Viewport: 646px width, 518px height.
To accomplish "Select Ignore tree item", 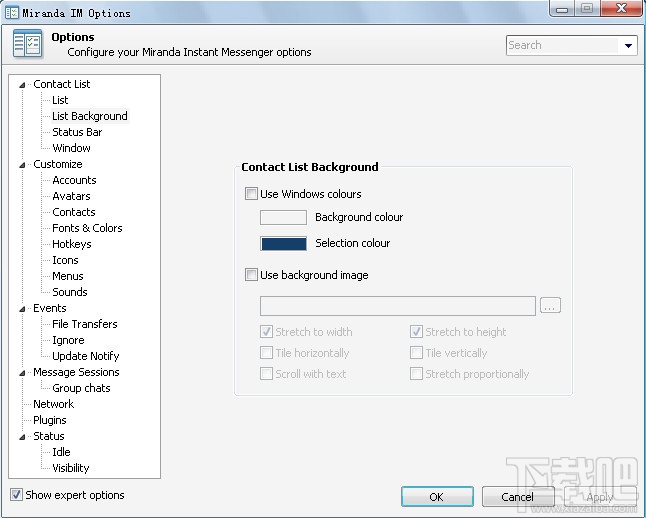I will (x=68, y=340).
